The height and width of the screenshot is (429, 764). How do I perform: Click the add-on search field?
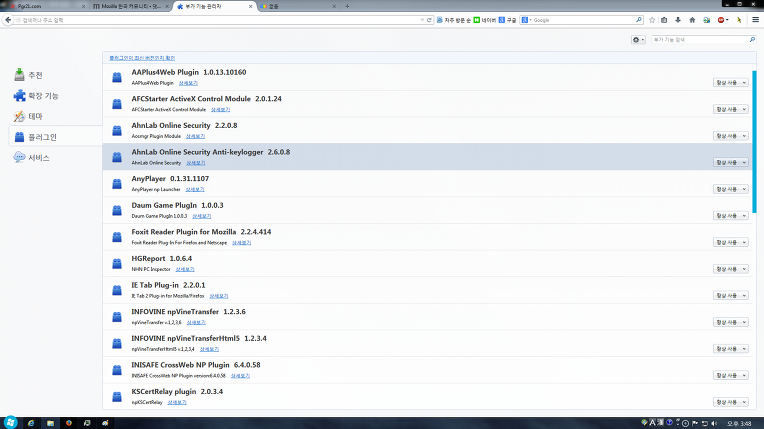point(698,40)
